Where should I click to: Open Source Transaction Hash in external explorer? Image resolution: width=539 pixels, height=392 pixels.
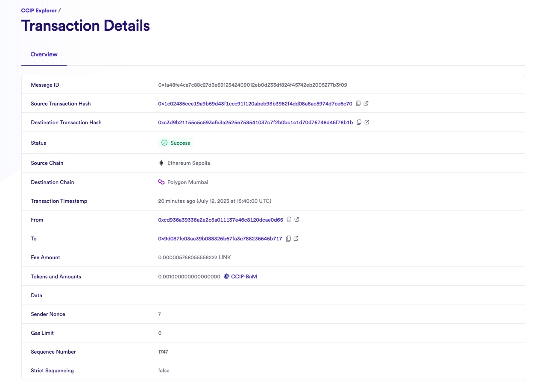[x=366, y=103]
